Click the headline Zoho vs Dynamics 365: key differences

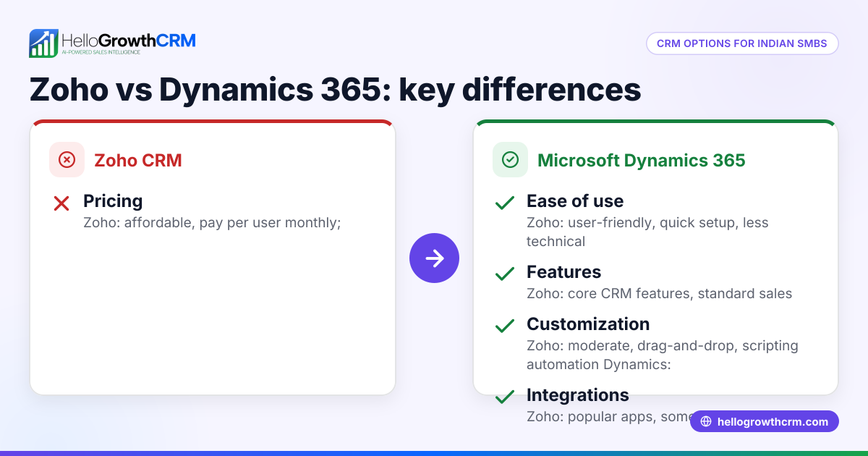pos(335,90)
